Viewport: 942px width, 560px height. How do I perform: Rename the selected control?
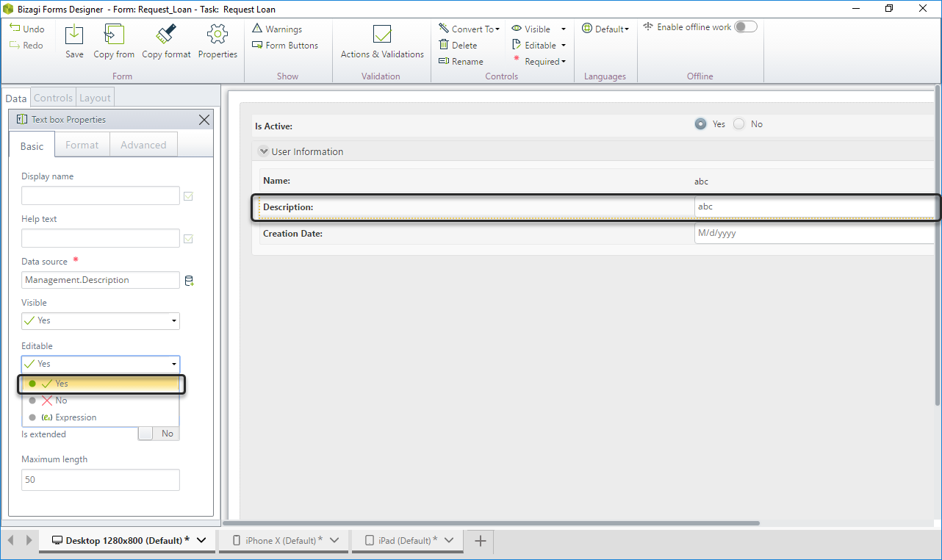pyautogui.click(x=461, y=61)
